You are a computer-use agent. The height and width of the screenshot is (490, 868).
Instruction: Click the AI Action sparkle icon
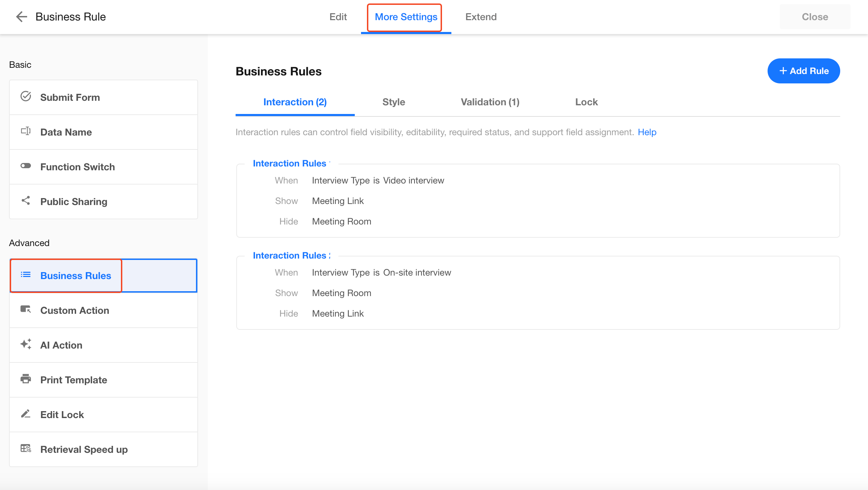26,344
